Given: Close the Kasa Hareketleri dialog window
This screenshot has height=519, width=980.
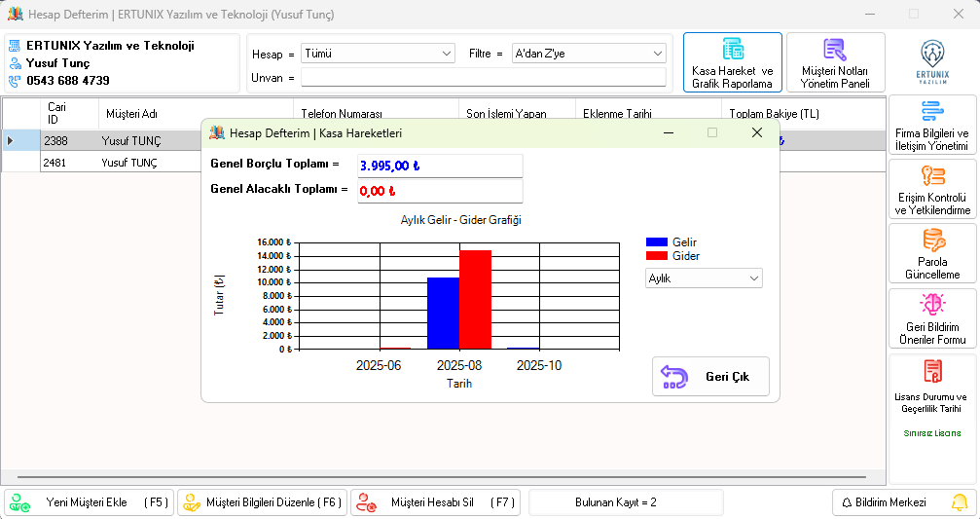Looking at the screenshot, I should tap(756, 132).
